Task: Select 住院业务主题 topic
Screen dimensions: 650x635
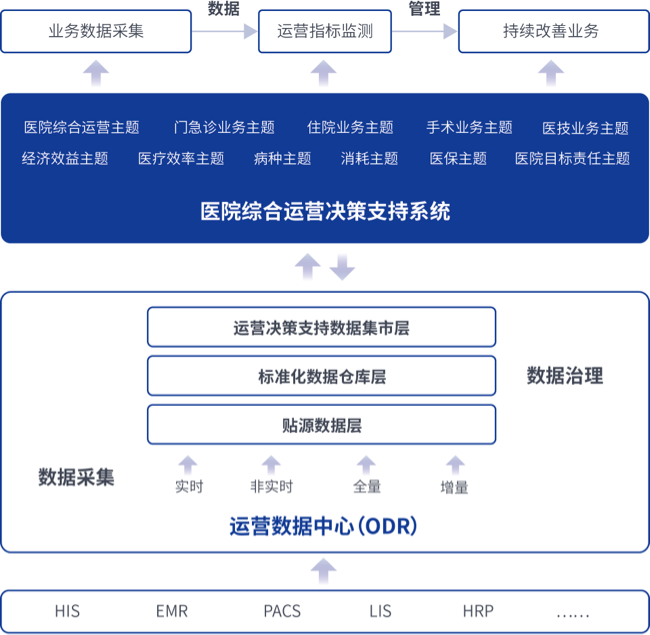Action: (350, 127)
